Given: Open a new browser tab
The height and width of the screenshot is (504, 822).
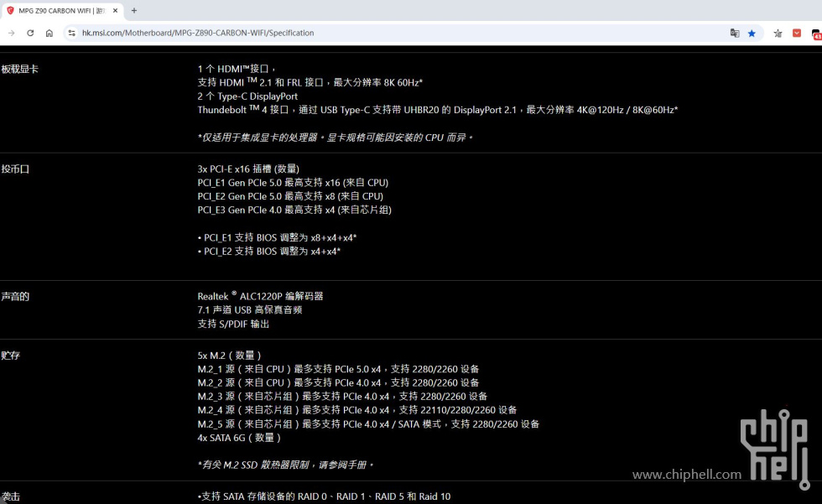Looking at the screenshot, I should click(134, 10).
